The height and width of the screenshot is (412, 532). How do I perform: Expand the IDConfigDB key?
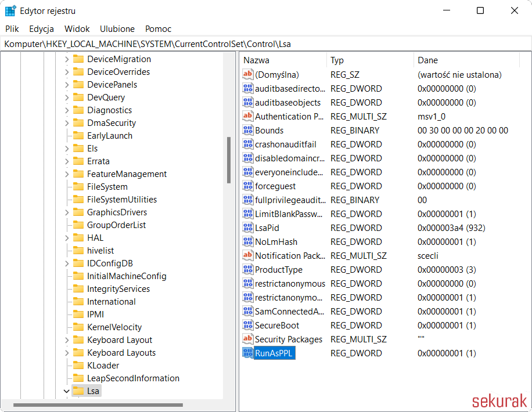(66, 263)
